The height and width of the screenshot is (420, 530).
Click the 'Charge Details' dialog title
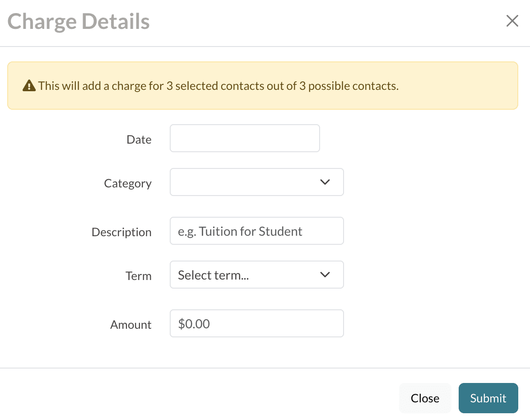point(79,22)
